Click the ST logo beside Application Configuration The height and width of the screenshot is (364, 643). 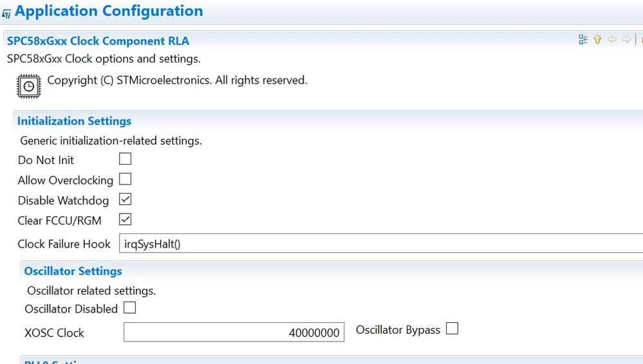6,14
